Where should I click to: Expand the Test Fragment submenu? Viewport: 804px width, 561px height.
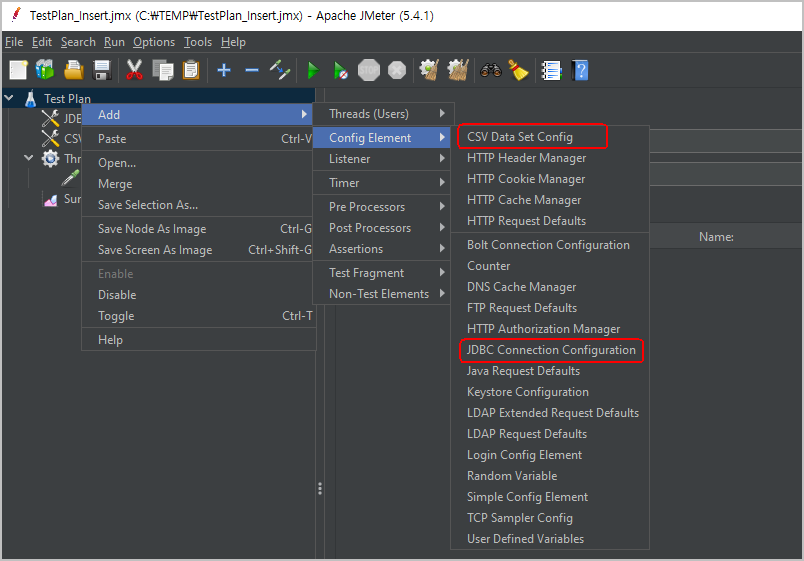coord(381,273)
